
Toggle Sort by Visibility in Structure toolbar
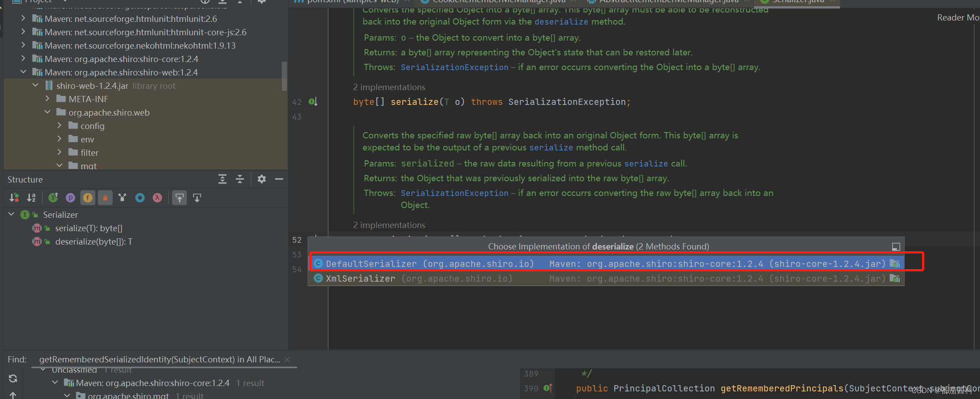[x=14, y=198]
